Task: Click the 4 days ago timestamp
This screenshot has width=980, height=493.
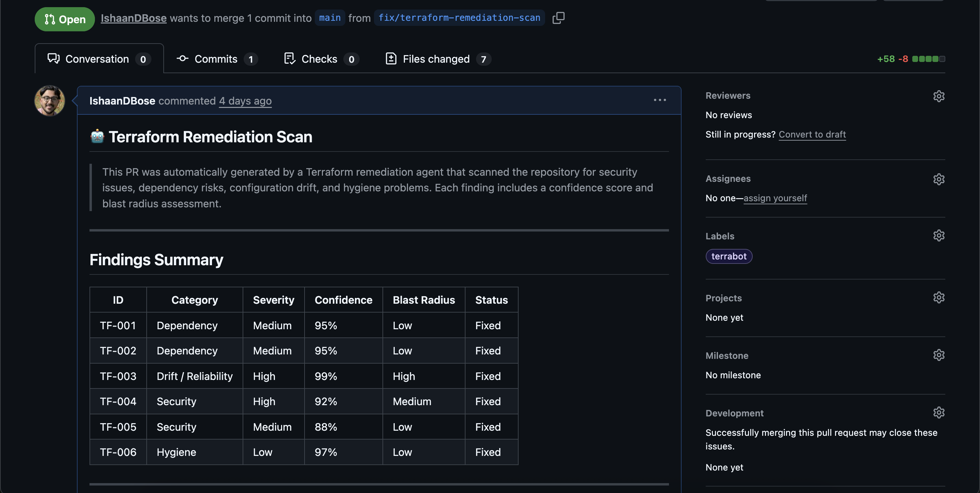Action: click(245, 101)
